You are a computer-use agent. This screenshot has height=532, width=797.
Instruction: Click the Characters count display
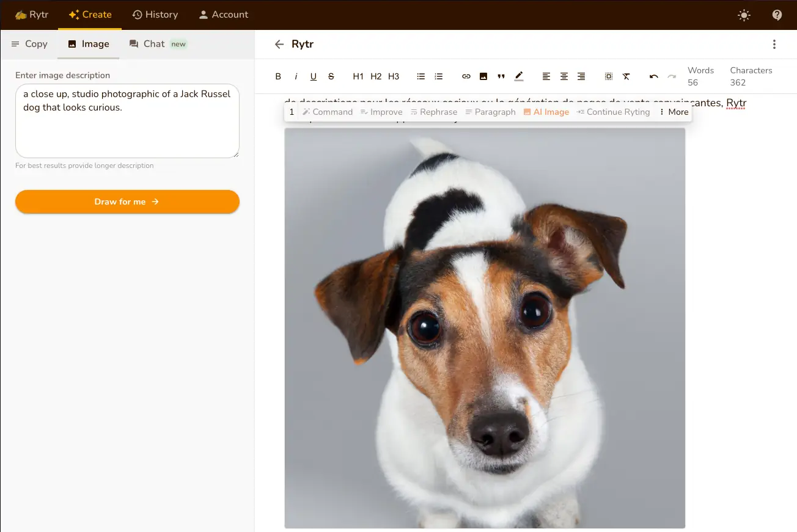[x=751, y=76]
